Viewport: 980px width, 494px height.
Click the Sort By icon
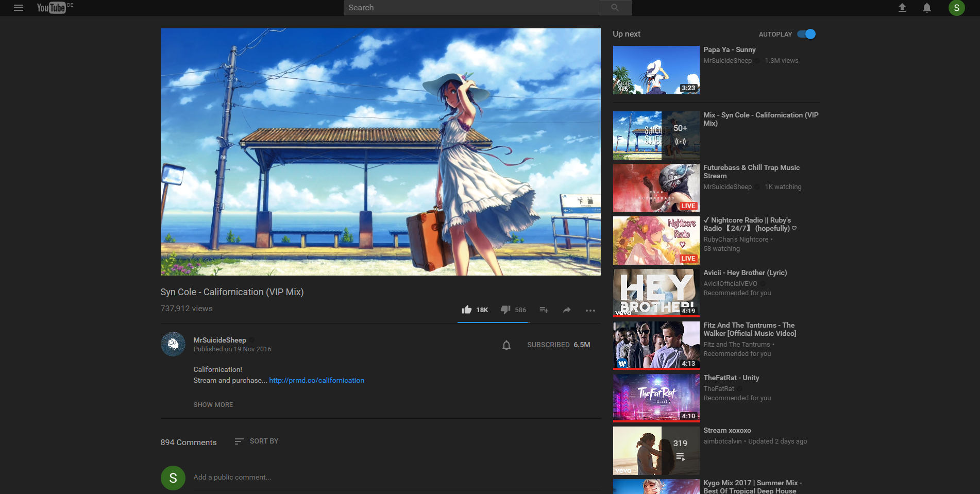(239, 441)
